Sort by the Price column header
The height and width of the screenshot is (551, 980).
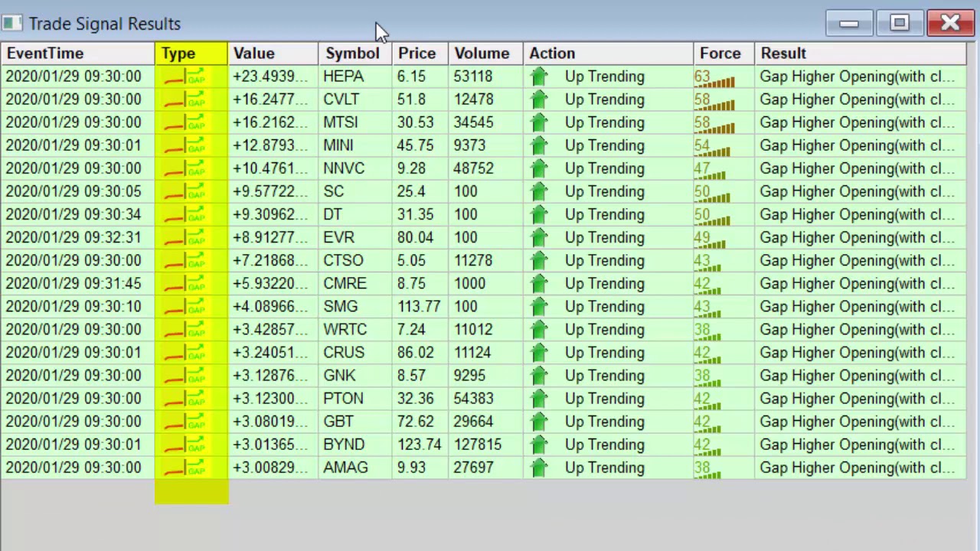click(x=420, y=54)
